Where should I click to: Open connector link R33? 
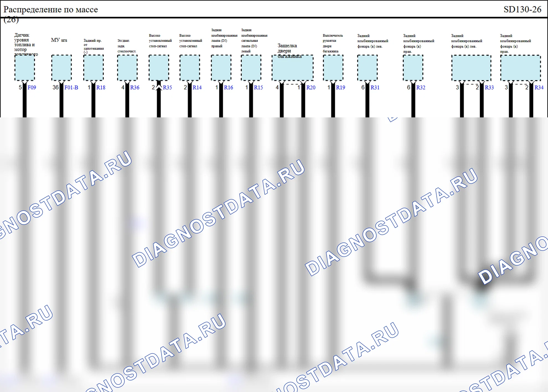pyautogui.click(x=489, y=87)
